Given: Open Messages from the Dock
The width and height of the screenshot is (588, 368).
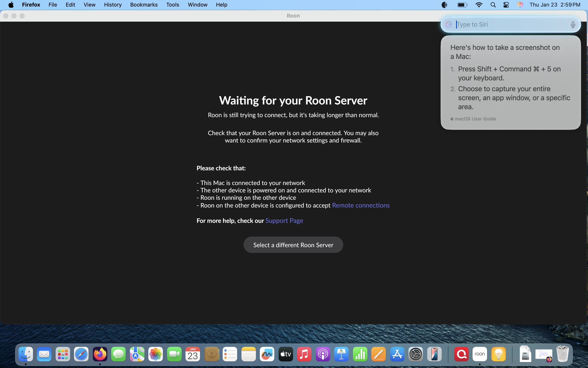Looking at the screenshot, I should pos(118,354).
